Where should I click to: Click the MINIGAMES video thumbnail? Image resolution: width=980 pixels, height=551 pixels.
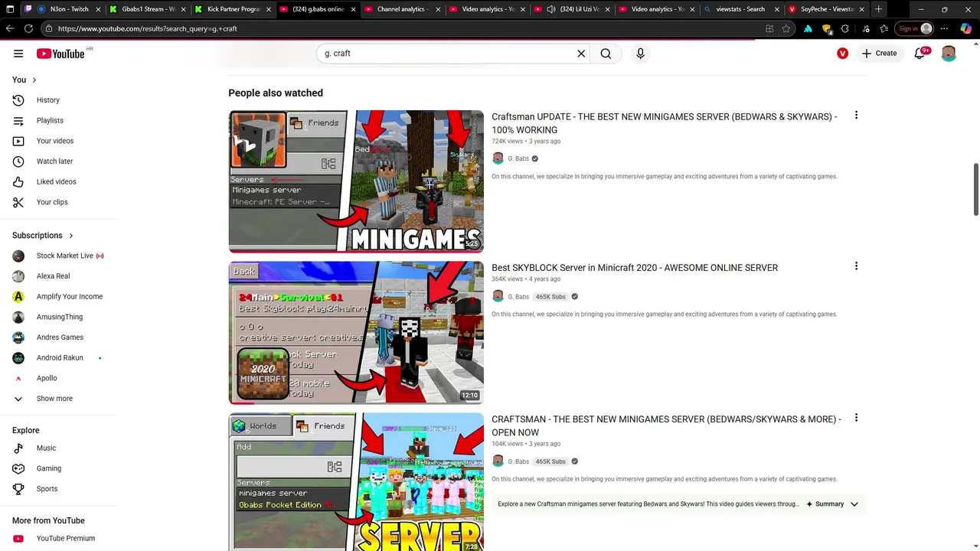[356, 181]
